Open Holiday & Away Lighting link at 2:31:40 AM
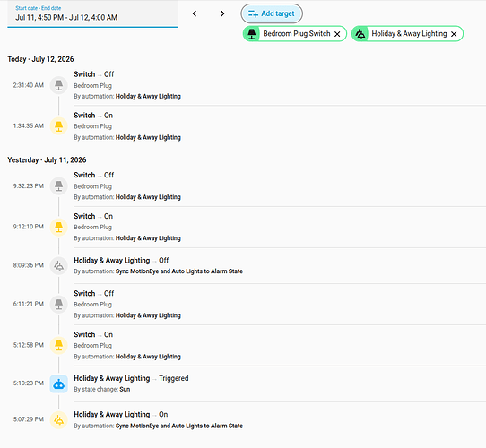486x448 pixels. pos(148,97)
